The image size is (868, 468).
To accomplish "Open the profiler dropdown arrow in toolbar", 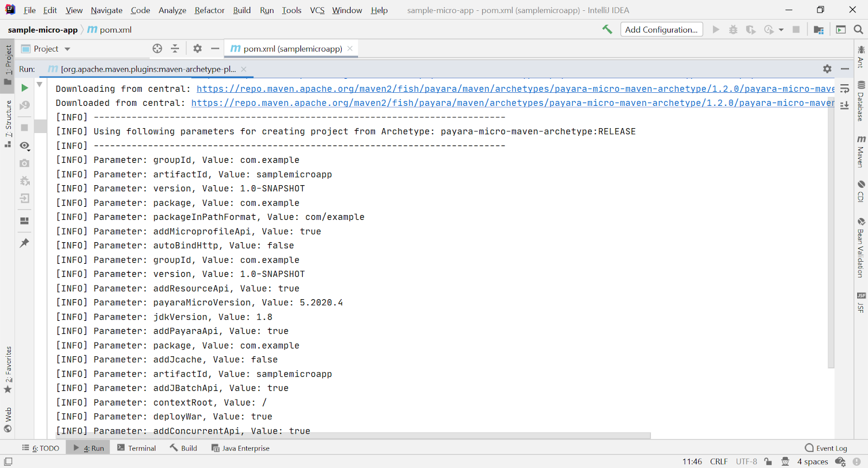I will coord(781,30).
